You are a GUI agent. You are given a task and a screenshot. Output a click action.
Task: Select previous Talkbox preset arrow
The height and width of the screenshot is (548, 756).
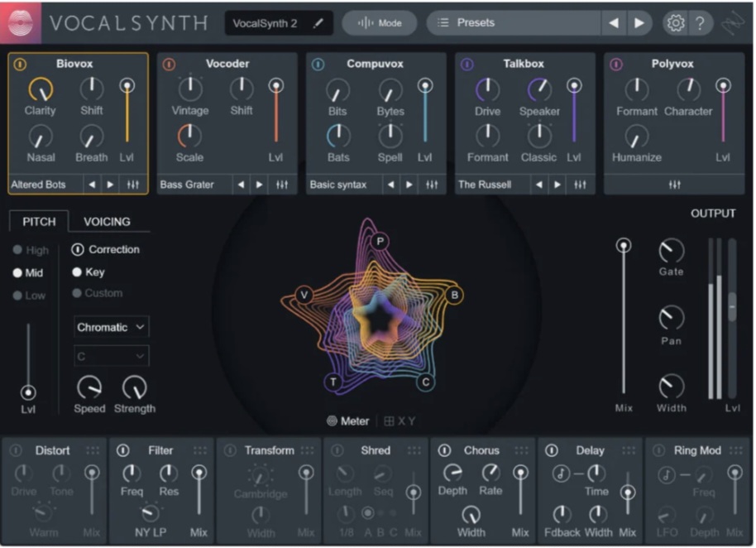click(539, 185)
